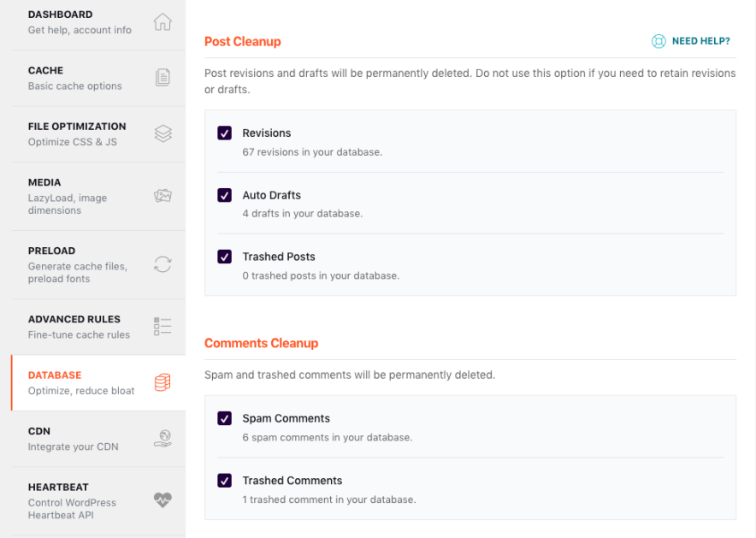Image resolution: width=756 pixels, height=538 pixels.
Task: Disable Spam Comments cleanup
Action: pos(224,418)
